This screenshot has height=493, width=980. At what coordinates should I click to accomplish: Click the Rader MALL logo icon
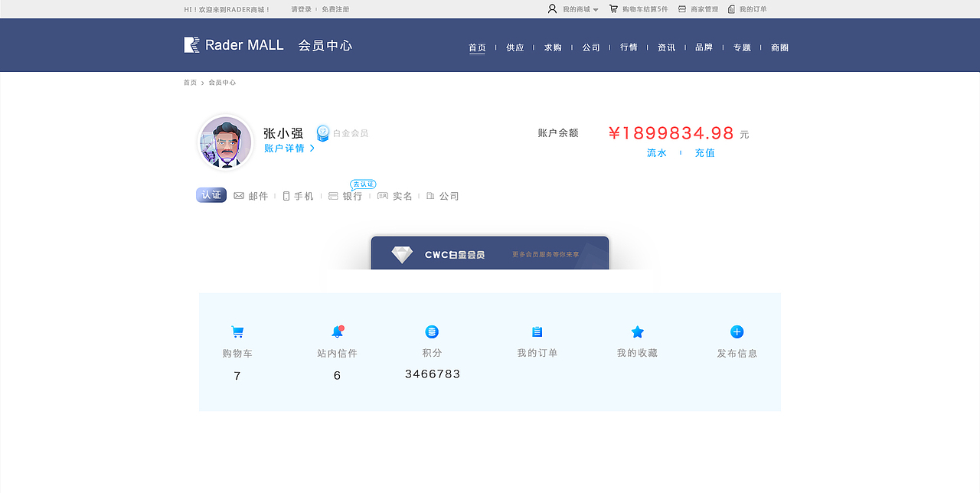[x=191, y=44]
